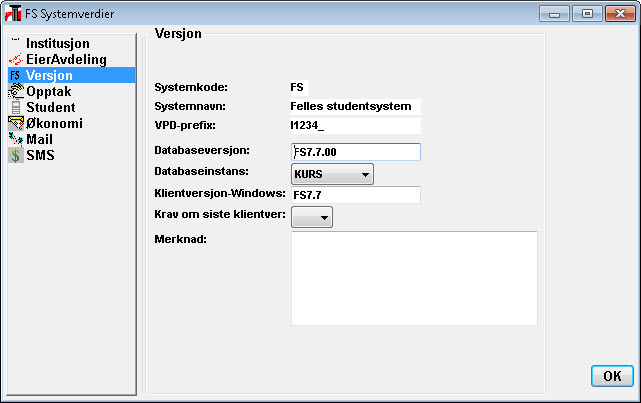Click the Klientversjon-Windows field
Image resolution: width=641 pixels, height=403 pixels.
point(356,195)
